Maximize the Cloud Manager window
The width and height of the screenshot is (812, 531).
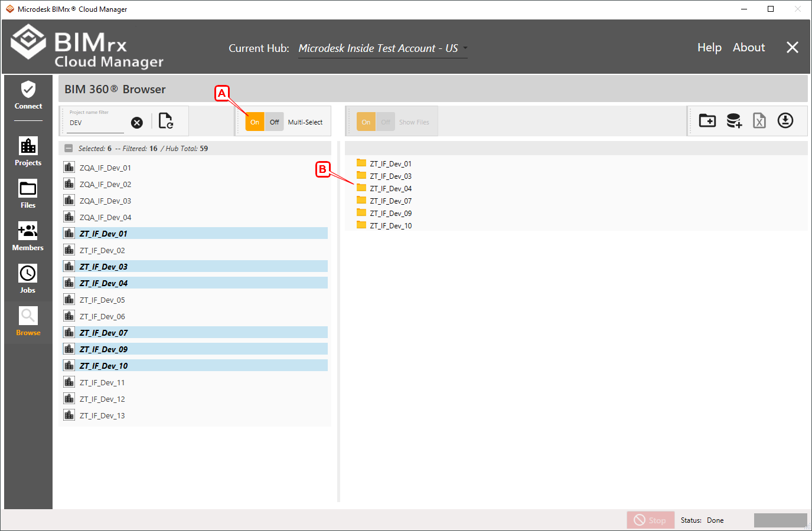click(x=771, y=9)
